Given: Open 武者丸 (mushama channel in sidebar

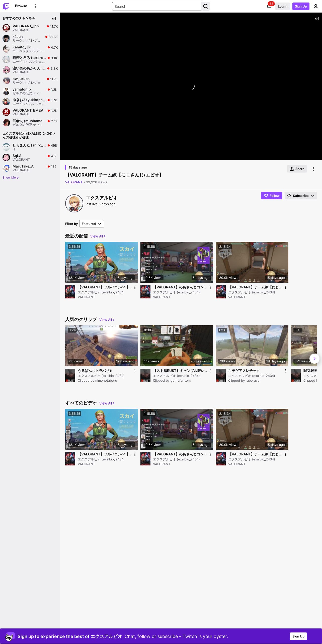Looking at the screenshot, I should (30, 123).
